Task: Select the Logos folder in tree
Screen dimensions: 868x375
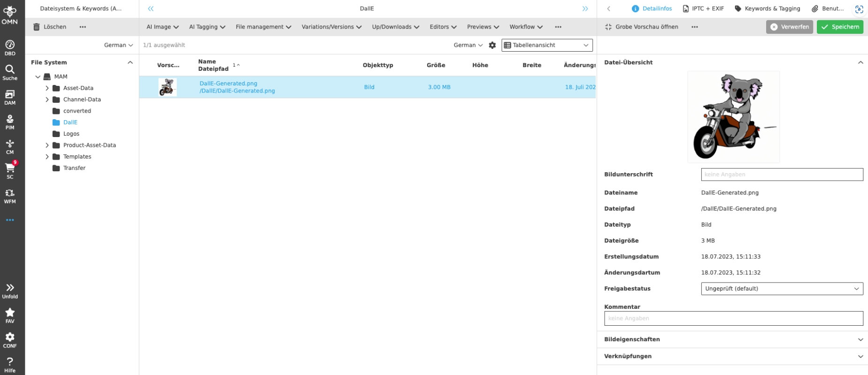Action: point(71,134)
